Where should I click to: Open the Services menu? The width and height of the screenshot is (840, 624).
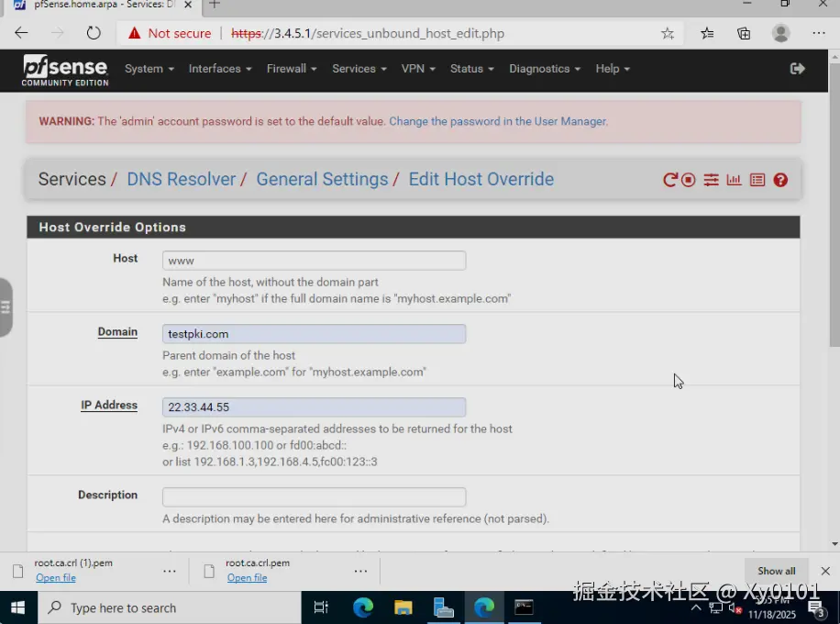[x=359, y=69]
